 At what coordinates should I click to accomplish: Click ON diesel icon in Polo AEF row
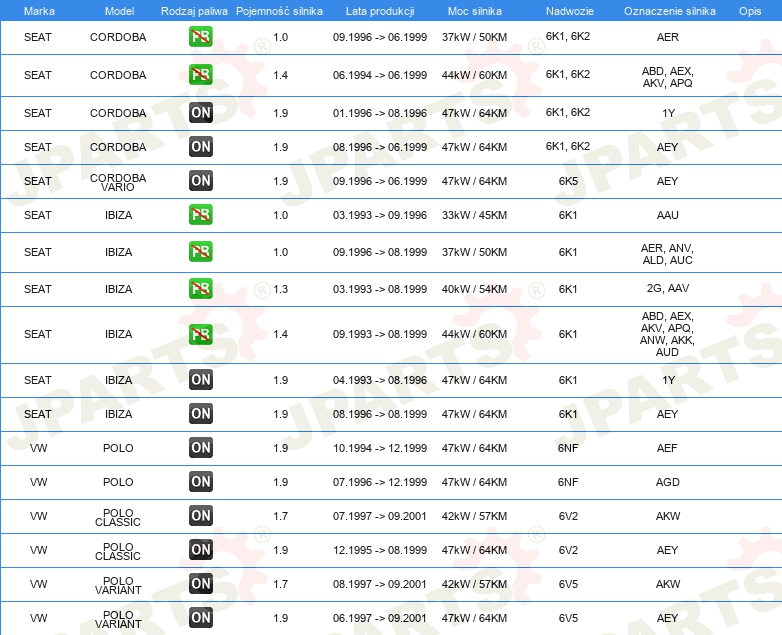pos(200,447)
